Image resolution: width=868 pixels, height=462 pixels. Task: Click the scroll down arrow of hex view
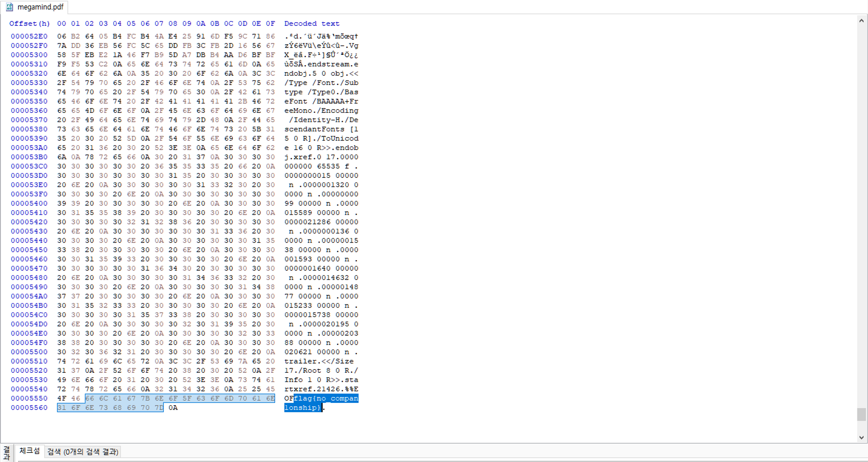[862, 438]
